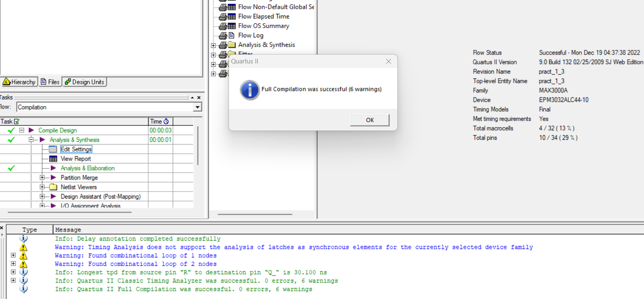The width and height of the screenshot is (644, 299).
Task: Expand the combinational loop of 1 nodes warning
Action: tap(13, 255)
